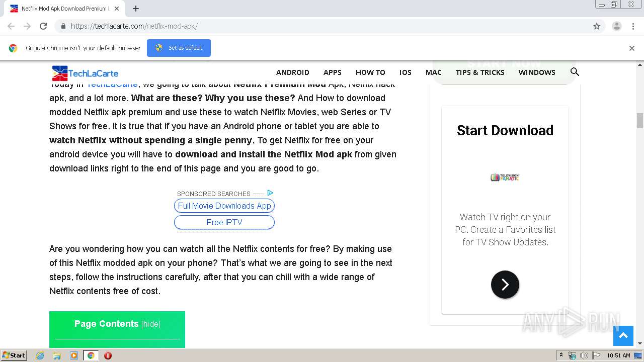Click the browser forward arrow
Viewport: 644px width, 362px height.
tap(27, 26)
